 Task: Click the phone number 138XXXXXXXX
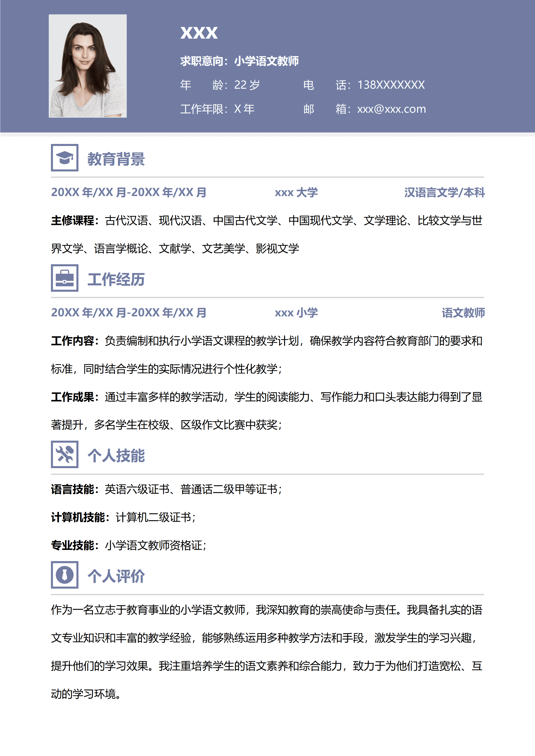point(391,85)
